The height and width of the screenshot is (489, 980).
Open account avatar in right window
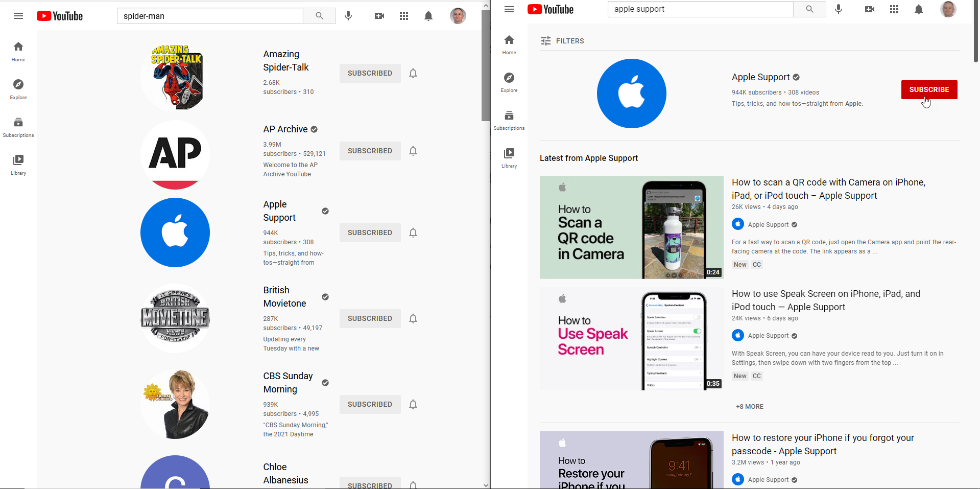click(x=948, y=9)
